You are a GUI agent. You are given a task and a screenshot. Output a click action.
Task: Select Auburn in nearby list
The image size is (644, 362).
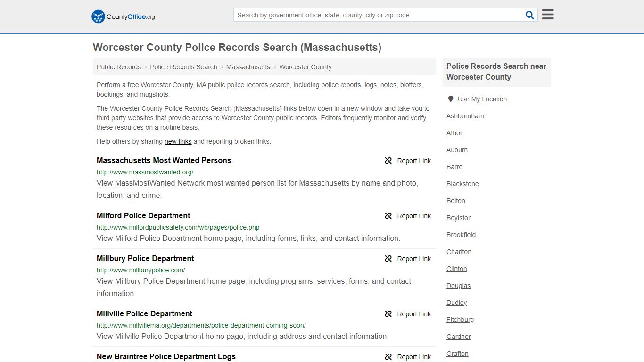(x=457, y=150)
